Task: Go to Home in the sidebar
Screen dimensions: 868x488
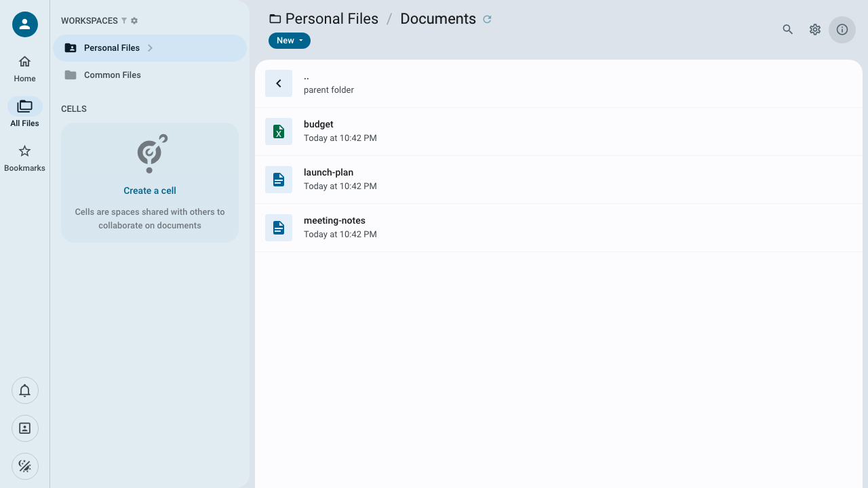Action: [24, 69]
